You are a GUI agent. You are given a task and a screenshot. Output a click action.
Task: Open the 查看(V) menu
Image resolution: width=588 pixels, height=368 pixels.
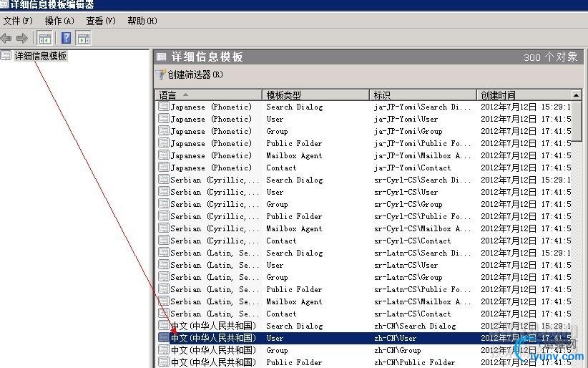pyautogui.click(x=100, y=21)
